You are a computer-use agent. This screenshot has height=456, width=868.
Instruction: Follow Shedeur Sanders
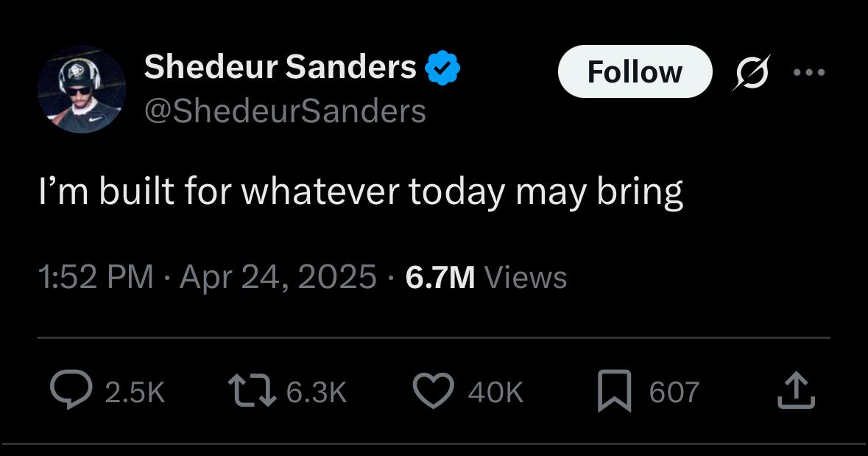pos(635,71)
